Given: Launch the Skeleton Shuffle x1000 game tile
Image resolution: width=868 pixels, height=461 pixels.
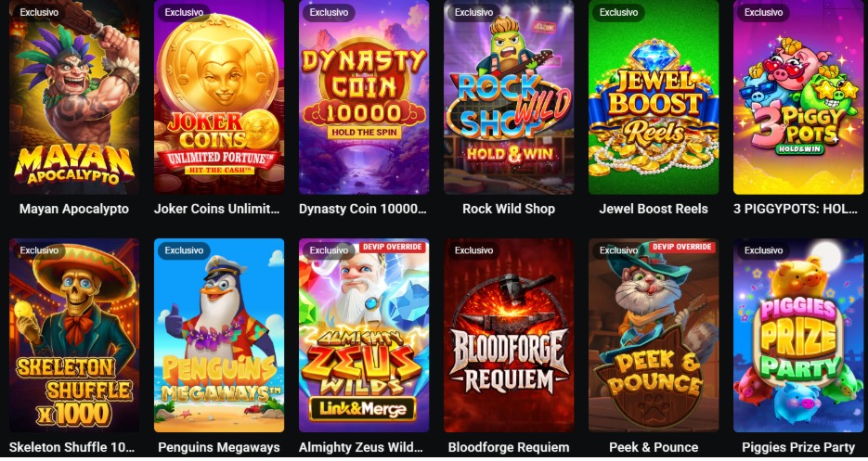Looking at the screenshot, I should pos(74,336).
